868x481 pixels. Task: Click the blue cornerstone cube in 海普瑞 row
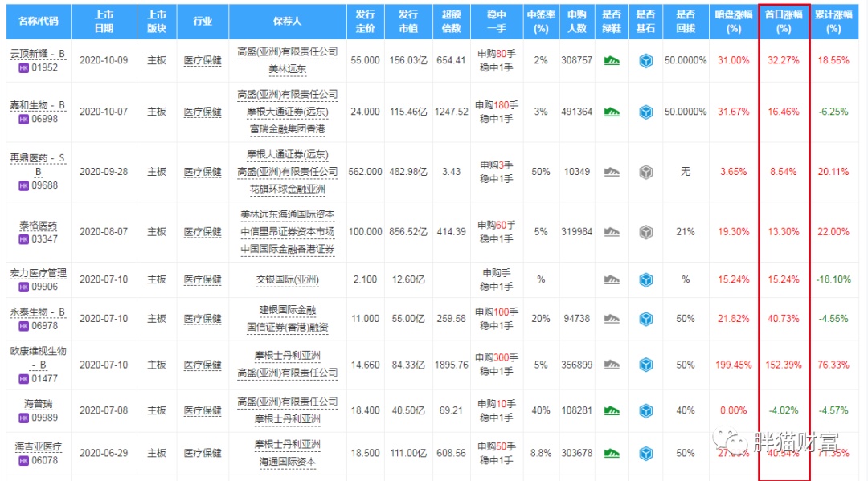click(645, 410)
